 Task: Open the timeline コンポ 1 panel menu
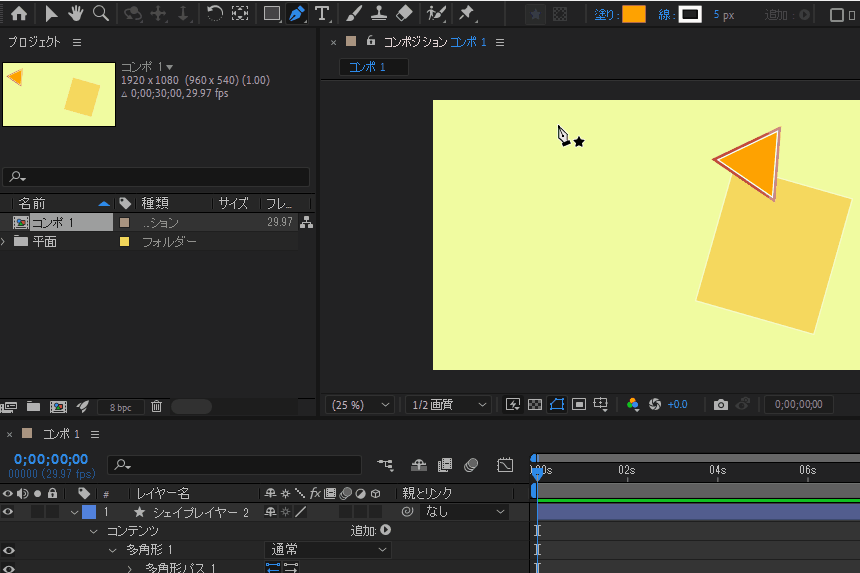click(x=95, y=434)
